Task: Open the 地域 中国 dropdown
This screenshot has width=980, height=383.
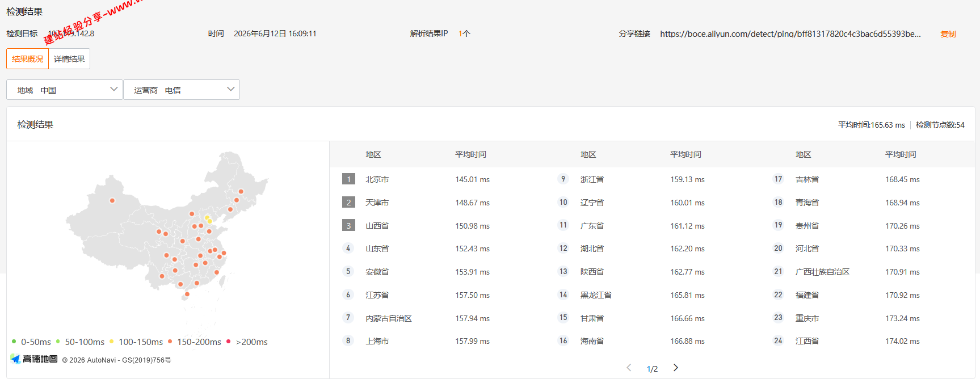Action: (x=65, y=90)
